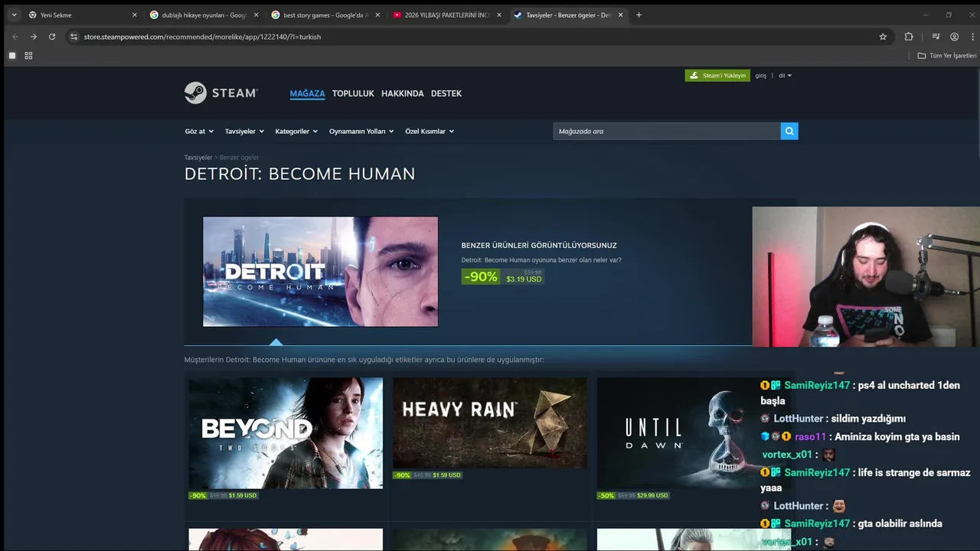
Task: Open Heavy Rain game card
Action: [490, 423]
